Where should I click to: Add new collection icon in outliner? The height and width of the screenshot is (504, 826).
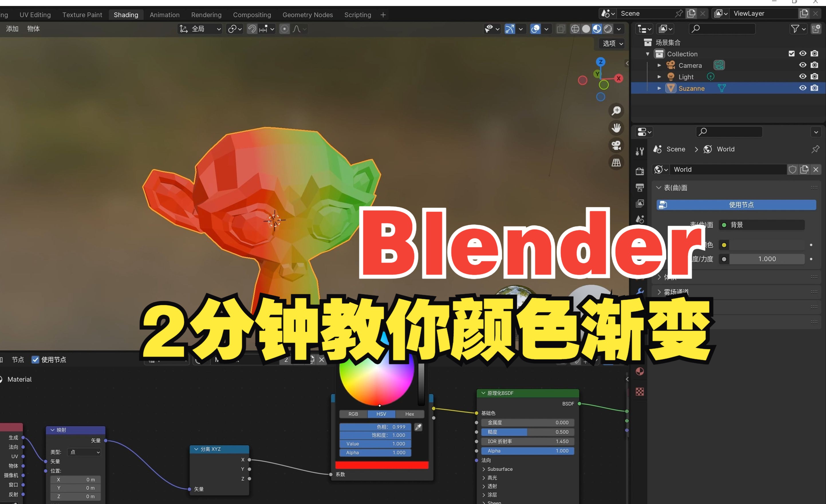click(816, 29)
